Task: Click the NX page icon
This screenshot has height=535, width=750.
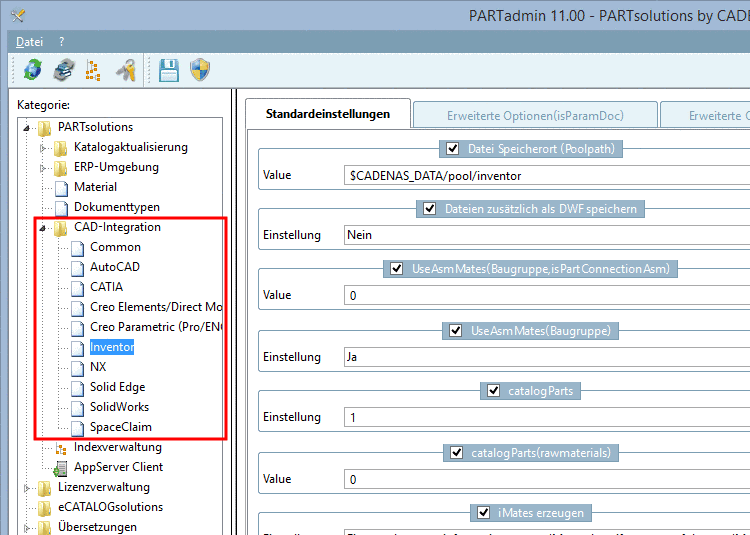Action: click(77, 368)
